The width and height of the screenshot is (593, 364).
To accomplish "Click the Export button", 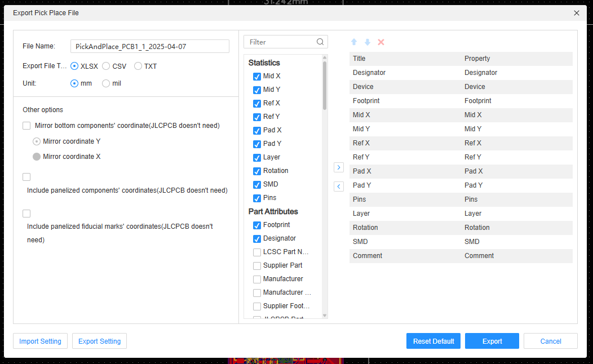I will (x=492, y=341).
